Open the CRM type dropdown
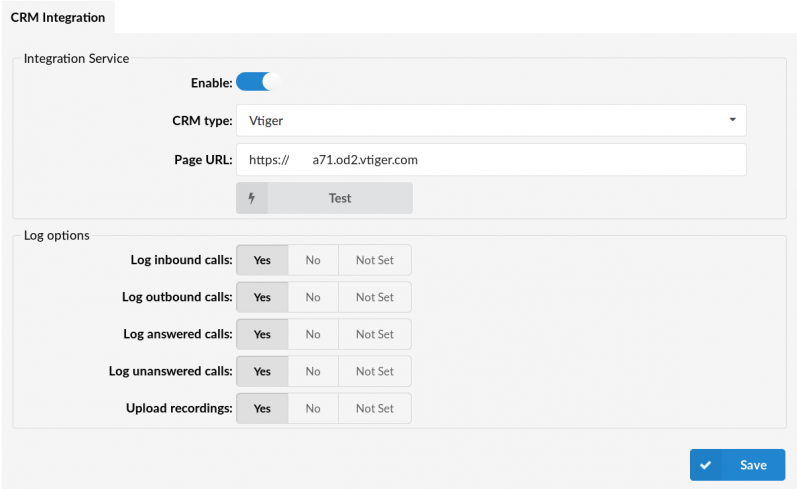Viewport: 797px width, 489px height. pyautogui.click(x=490, y=121)
